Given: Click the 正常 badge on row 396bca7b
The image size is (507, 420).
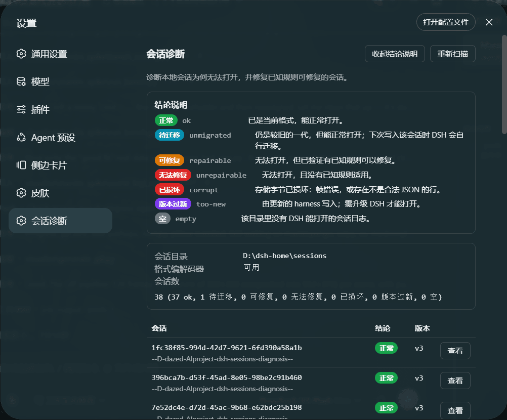Looking at the screenshot, I should pos(386,378).
